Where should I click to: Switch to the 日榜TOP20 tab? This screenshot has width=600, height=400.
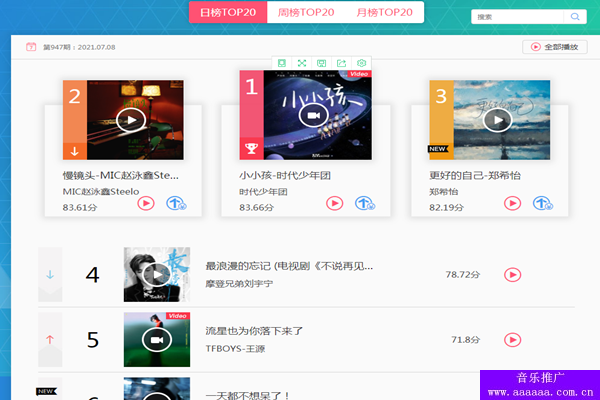click(228, 12)
